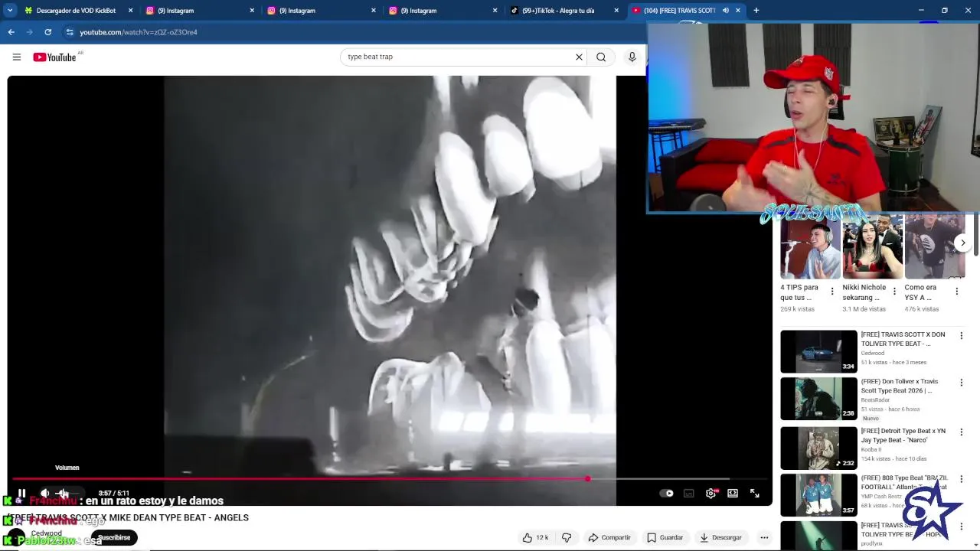
Task: Start voice search with the microphone icon
Action: pos(632,57)
